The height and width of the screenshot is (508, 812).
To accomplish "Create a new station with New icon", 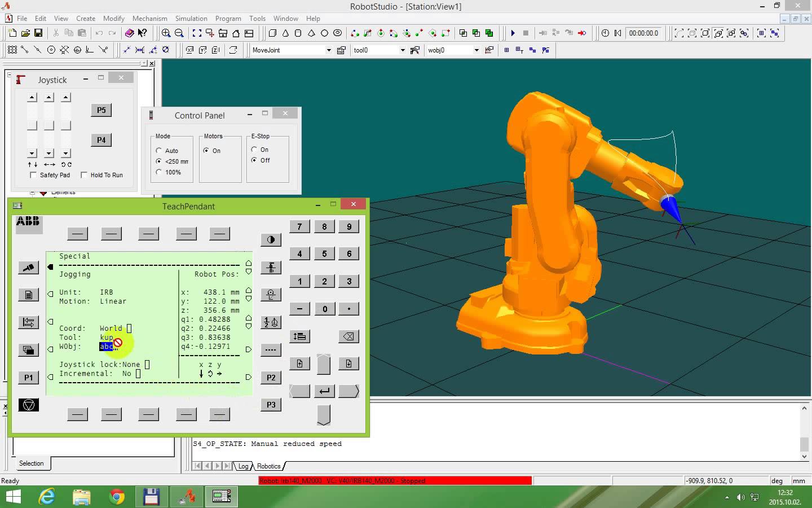I will coord(12,33).
